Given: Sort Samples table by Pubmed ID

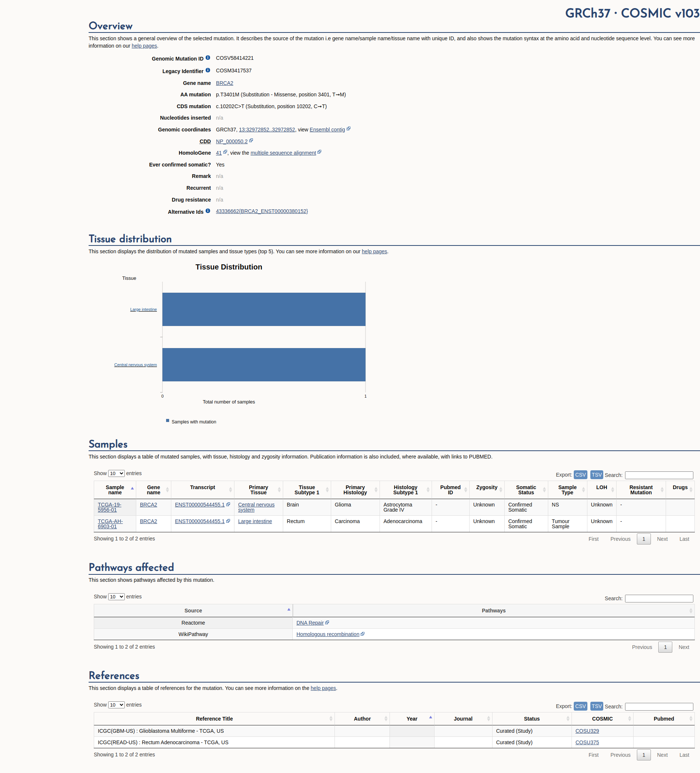Looking at the screenshot, I should [450, 490].
